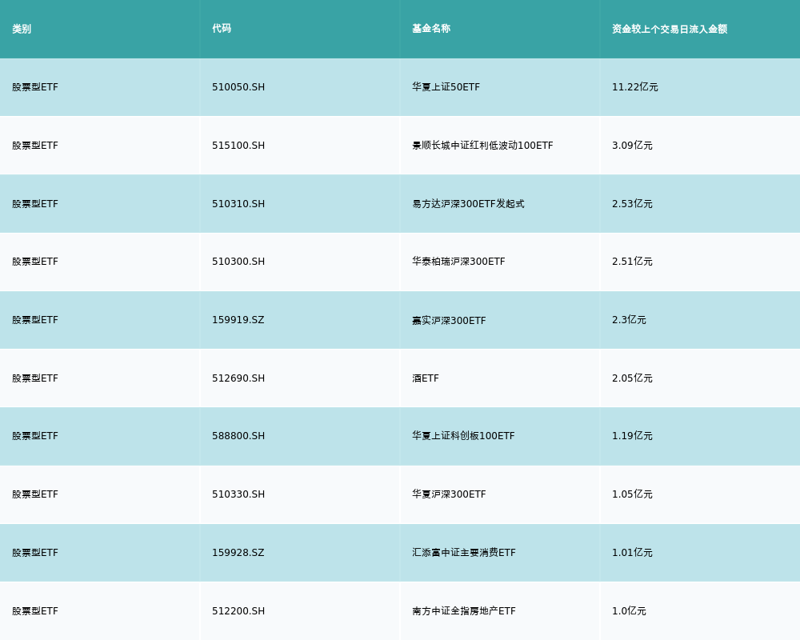Click 股票型ETF in the 510050.SH row
Image resolution: width=800 pixels, height=640 pixels.
tap(35, 87)
